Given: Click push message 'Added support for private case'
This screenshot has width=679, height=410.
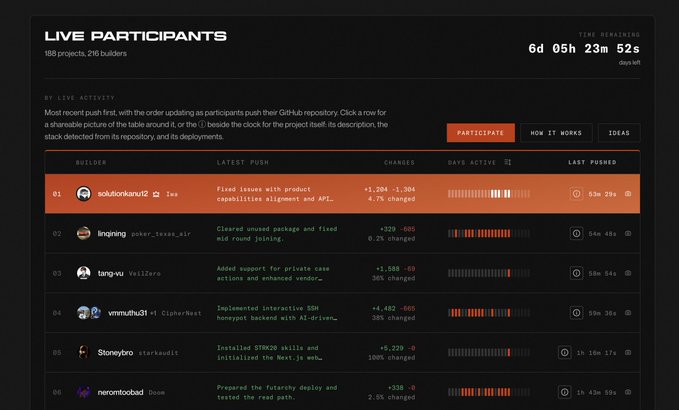Looking at the screenshot, I should [x=273, y=273].
